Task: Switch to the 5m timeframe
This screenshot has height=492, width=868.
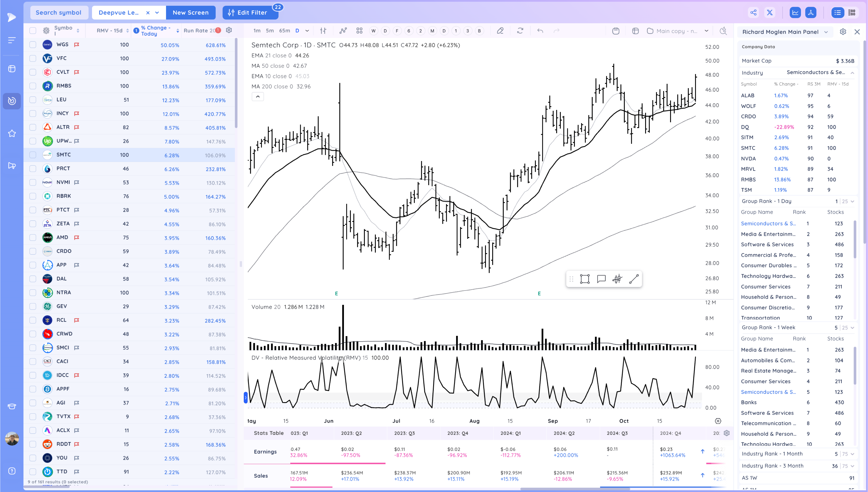Action: click(x=270, y=31)
